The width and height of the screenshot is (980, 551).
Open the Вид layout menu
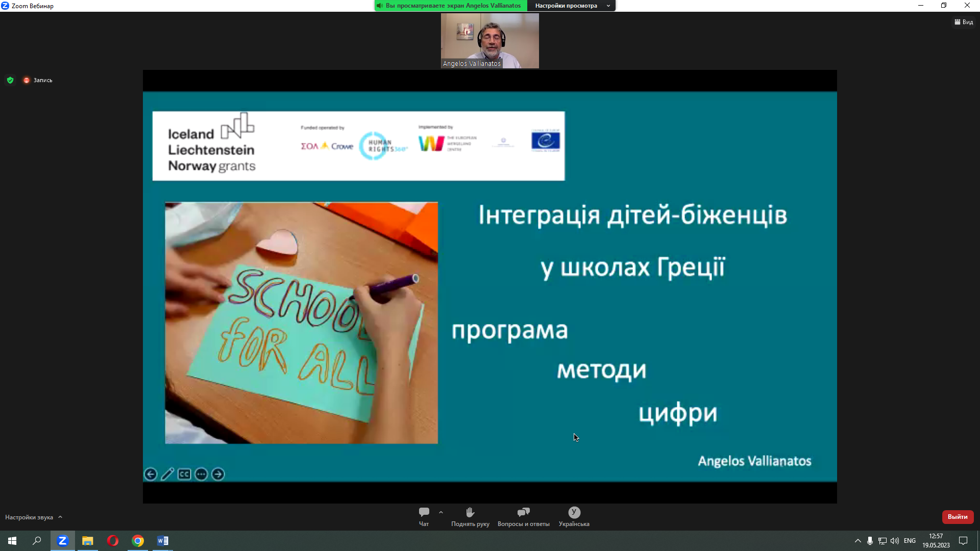(x=964, y=22)
